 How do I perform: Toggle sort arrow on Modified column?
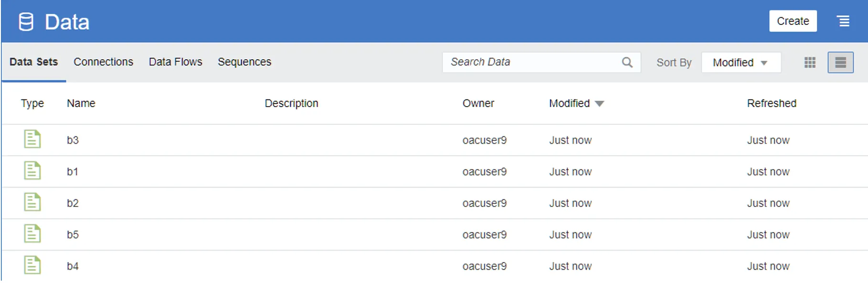(600, 104)
